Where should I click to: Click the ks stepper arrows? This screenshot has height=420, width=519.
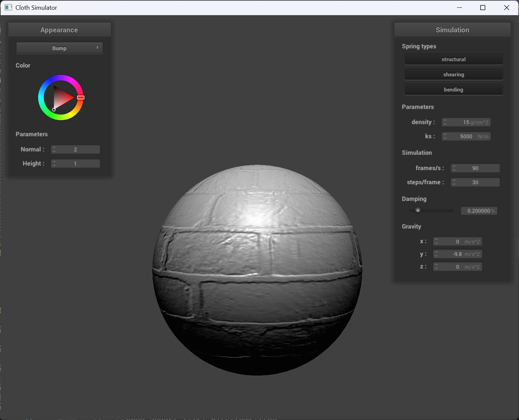coord(445,136)
